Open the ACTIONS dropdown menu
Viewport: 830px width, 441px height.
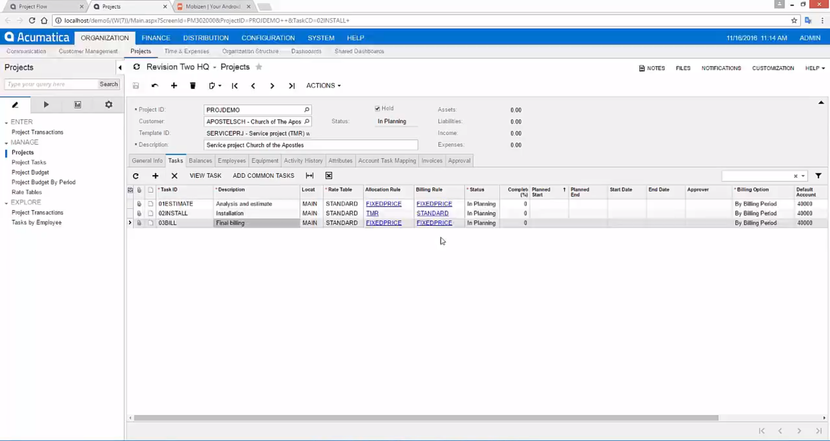323,86
